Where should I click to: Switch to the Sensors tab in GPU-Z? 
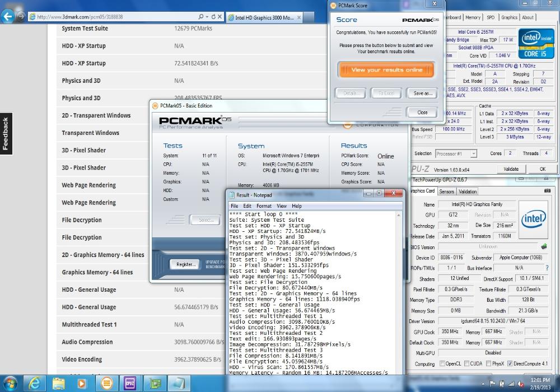click(x=446, y=192)
